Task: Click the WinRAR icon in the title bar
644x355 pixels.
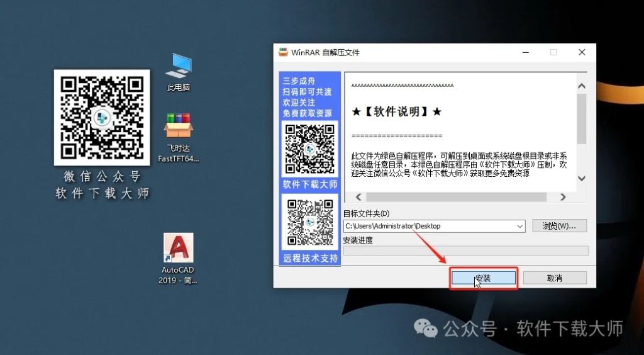Action: tap(283, 52)
